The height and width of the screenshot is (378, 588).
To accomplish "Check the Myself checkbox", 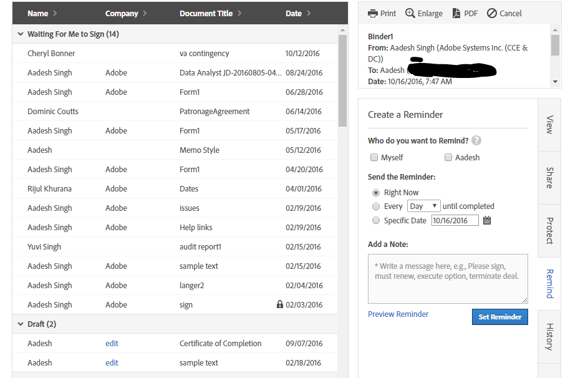I will pos(374,157).
